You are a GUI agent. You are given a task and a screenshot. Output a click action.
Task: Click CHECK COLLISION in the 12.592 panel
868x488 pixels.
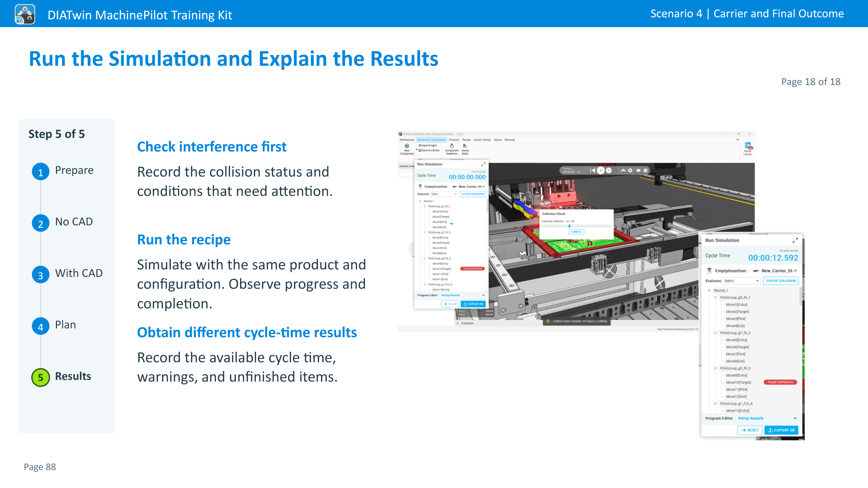tap(781, 281)
